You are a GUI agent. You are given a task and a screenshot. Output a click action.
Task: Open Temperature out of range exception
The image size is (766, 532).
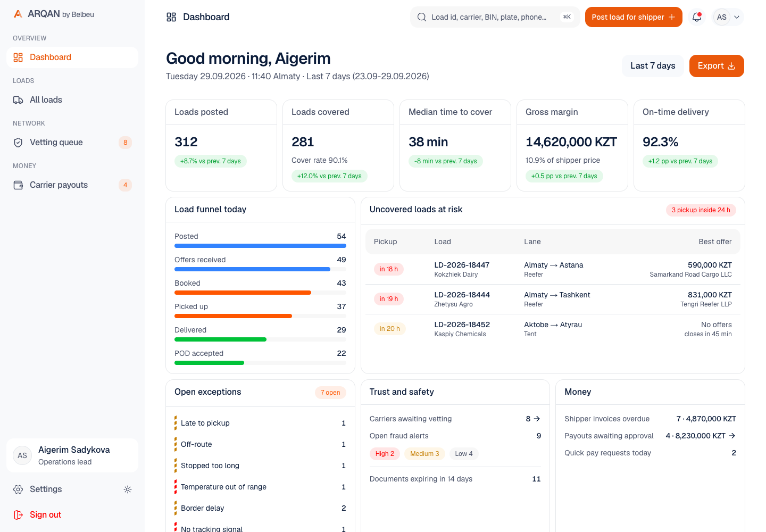coord(260,487)
